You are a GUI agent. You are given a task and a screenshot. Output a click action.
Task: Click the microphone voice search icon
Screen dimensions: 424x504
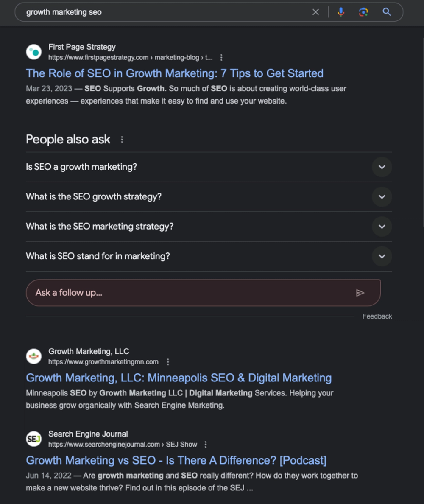(341, 12)
